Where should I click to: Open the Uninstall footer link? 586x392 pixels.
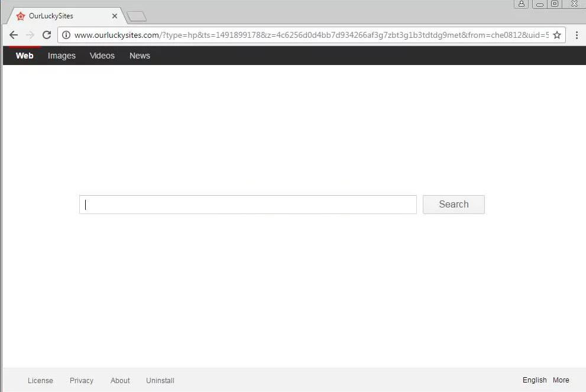160,380
